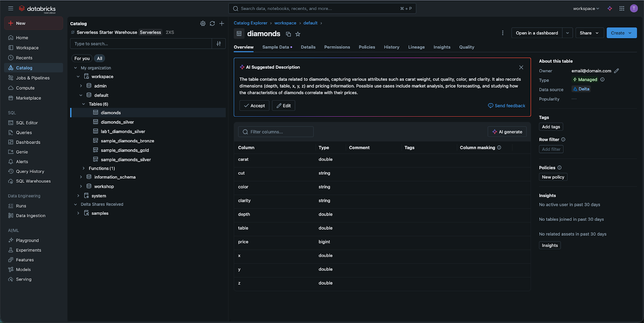Edit table owner with pencil icon

(616, 71)
